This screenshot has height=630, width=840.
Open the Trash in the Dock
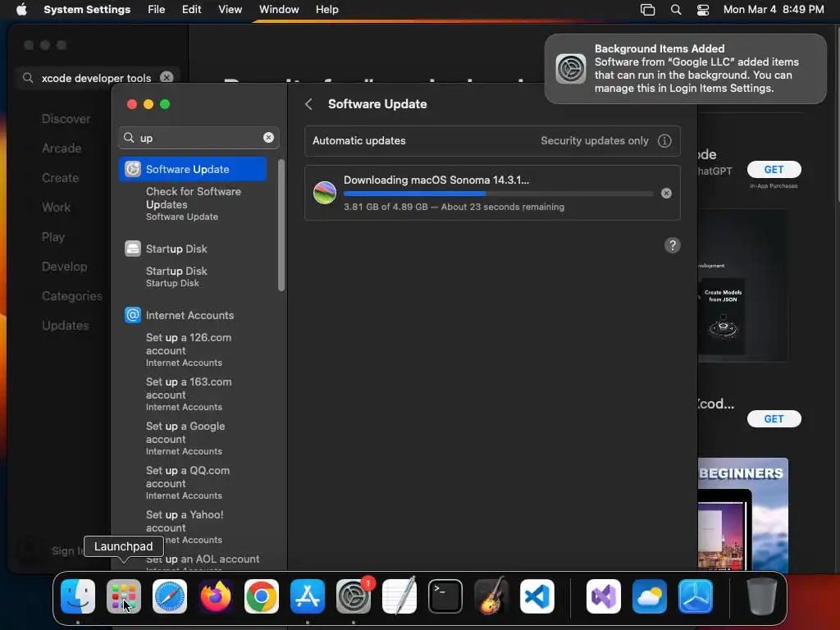pos(762,596)
